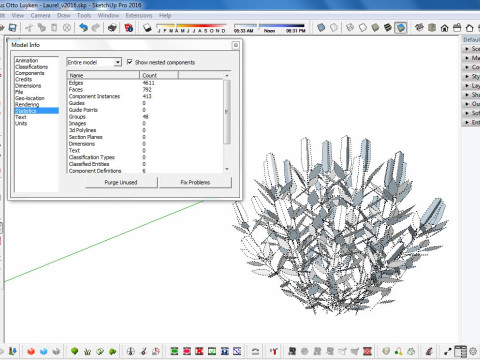
Task: Open the Entire model dropdown
Action: (94, 62)
